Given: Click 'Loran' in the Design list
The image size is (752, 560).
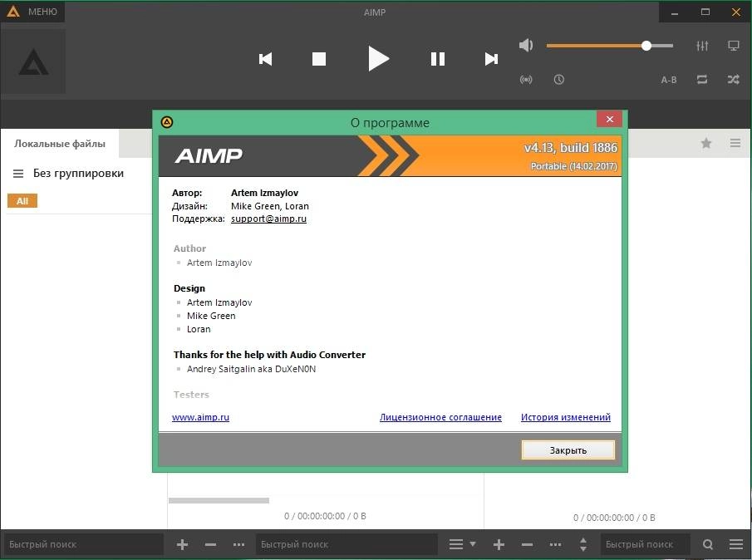Looking at the screenshot, I should pos(199,329).
